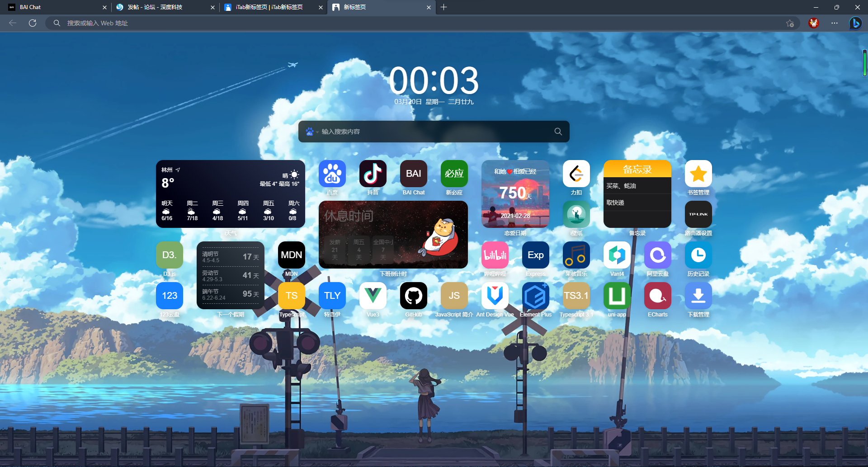The height and width of the screenshot is (467, 868).
Task: Open the ECharts shortcut icon
Action: (657, 296)
